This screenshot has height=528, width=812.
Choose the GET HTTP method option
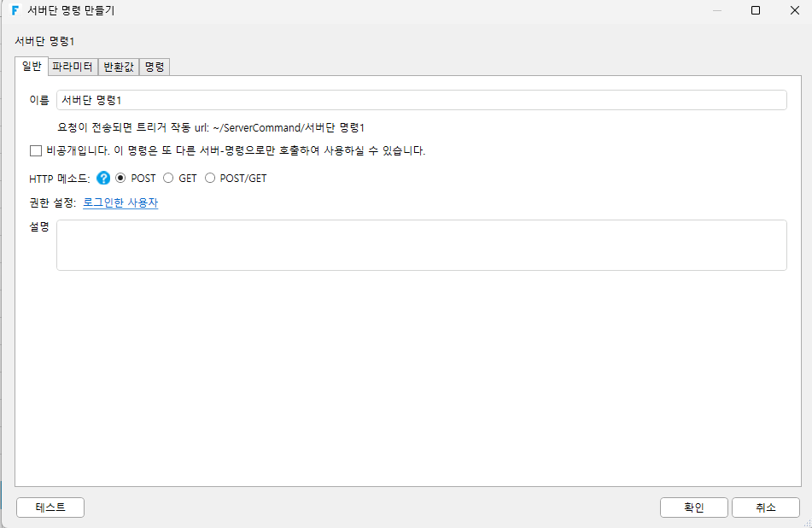tap(168, 179)
